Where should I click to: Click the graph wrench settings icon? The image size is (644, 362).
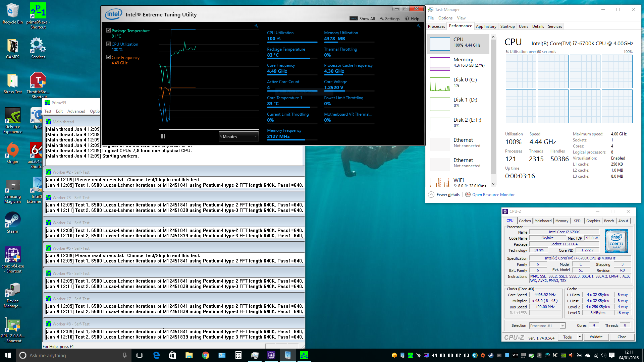point(256,26)
